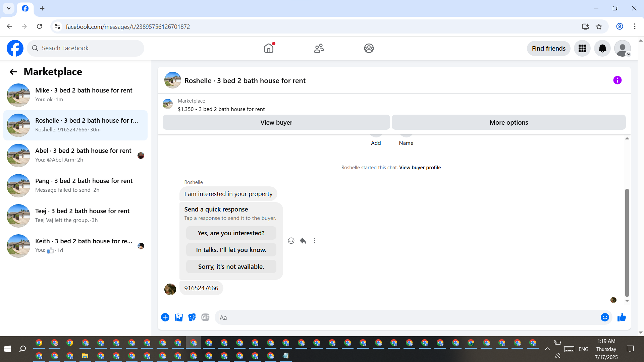Reload the page in Chrome
The width and height of the screenshot is (644, 362).
coord(40,26)
